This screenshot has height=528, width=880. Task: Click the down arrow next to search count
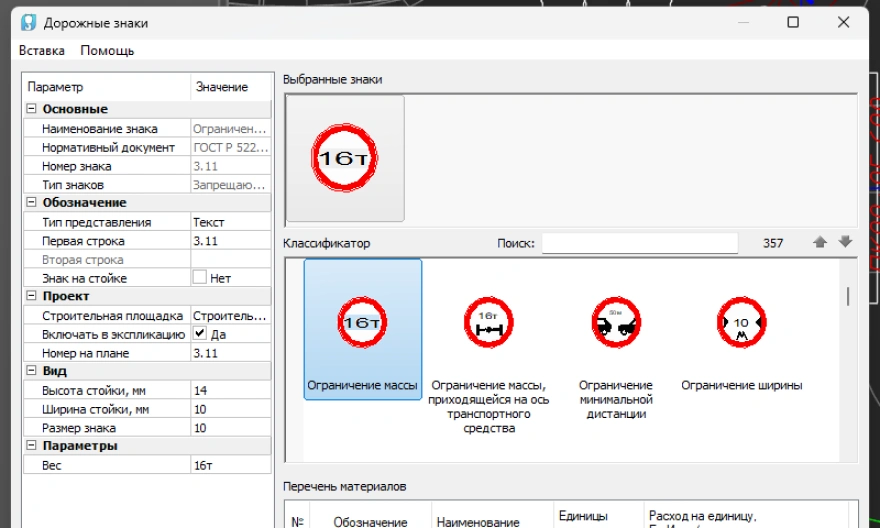[845, 243]
